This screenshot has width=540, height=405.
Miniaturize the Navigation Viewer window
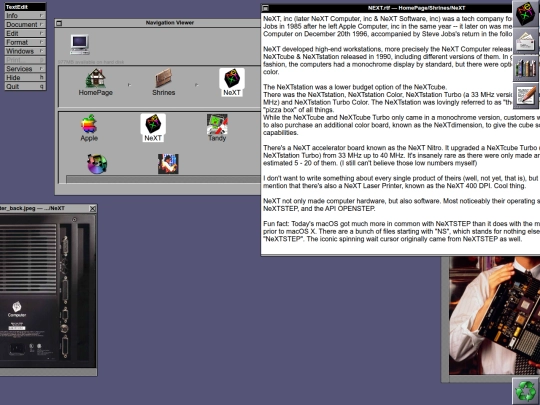pos(59,23)
